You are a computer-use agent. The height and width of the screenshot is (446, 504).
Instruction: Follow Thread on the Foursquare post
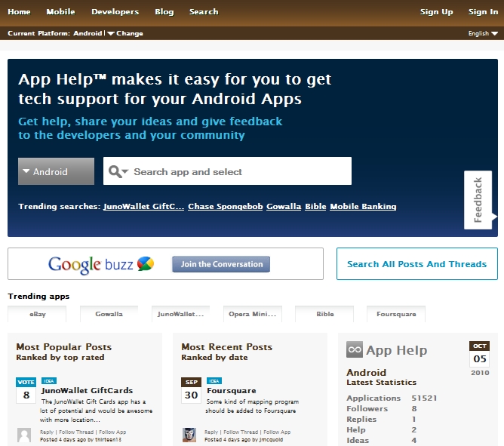pyautogui.click(x=241, y=432)
